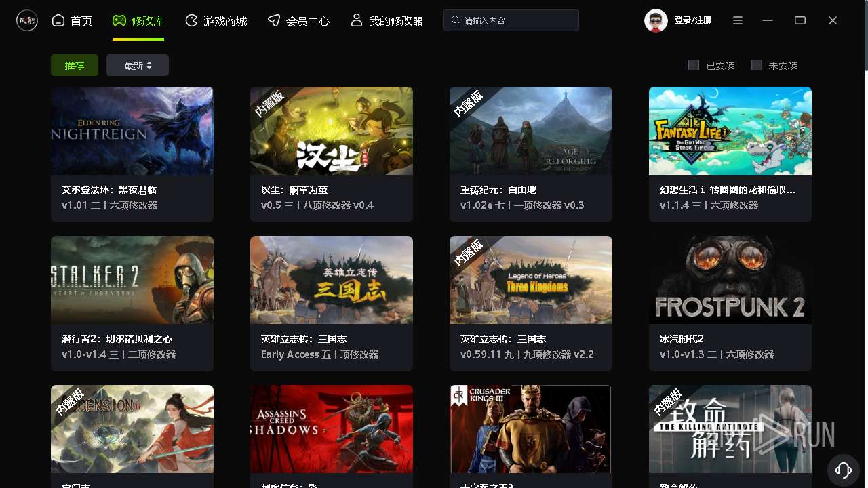Viewport: 868px width, 488px height.
Task: Click the user icon beside 我的修改器
Action: point(357,20)
